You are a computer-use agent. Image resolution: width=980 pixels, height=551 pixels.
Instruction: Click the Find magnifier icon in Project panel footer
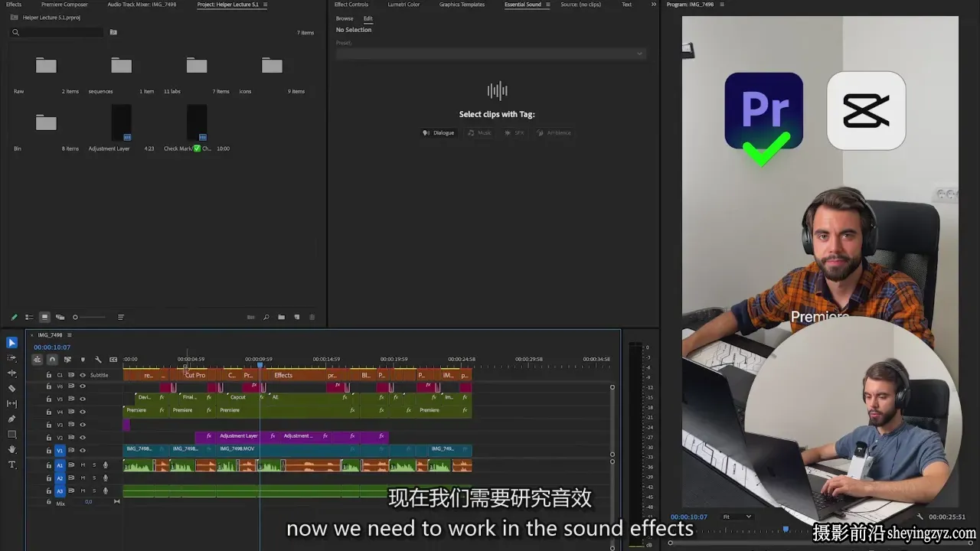coord(266,317)
